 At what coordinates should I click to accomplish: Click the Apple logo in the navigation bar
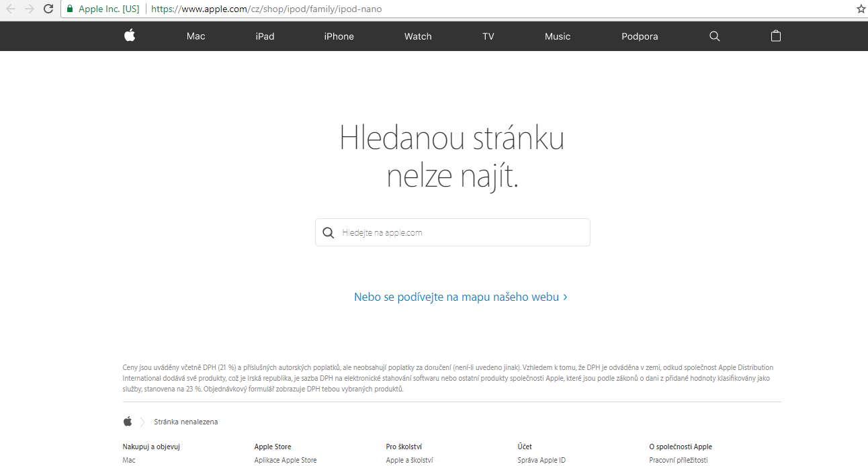point(130,36)
